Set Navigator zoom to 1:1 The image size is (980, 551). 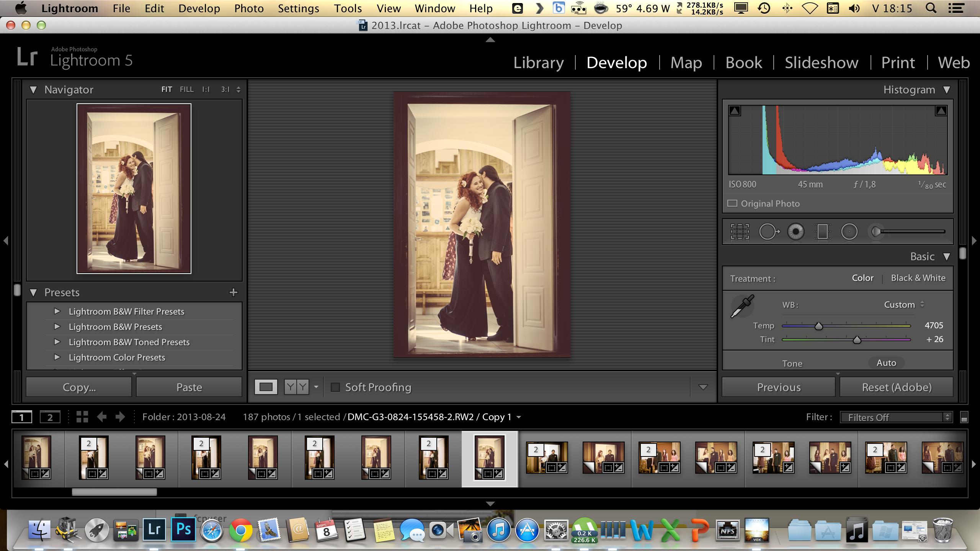[x=206, y=90]
